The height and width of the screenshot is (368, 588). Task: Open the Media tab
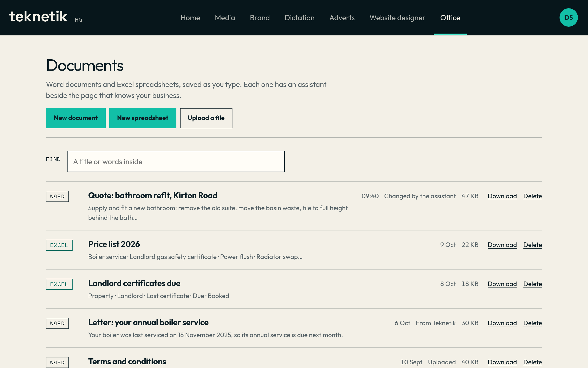tap(225, 18)
